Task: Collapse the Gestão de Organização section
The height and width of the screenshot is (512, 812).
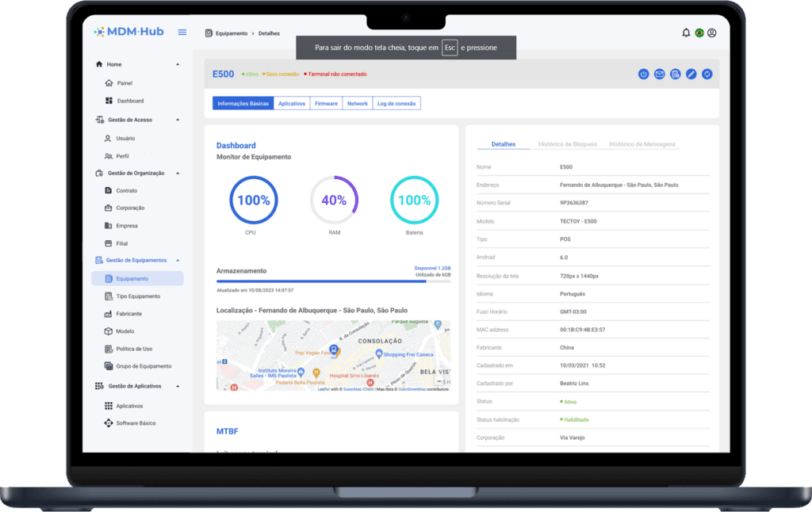Action: tap(178, 173)
